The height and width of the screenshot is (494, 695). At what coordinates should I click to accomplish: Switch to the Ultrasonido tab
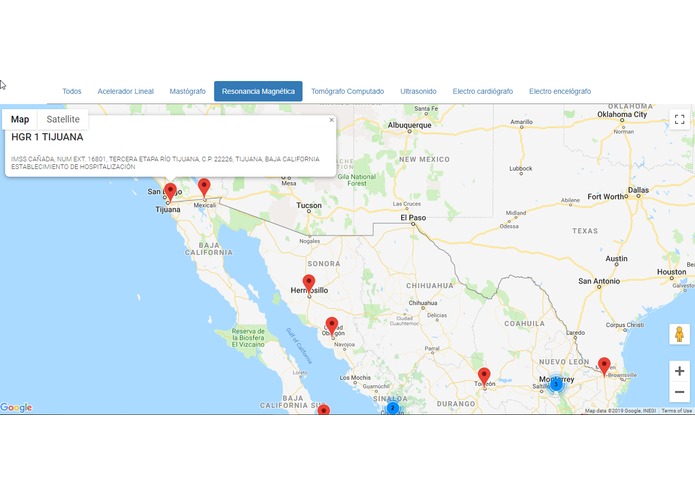418,91
